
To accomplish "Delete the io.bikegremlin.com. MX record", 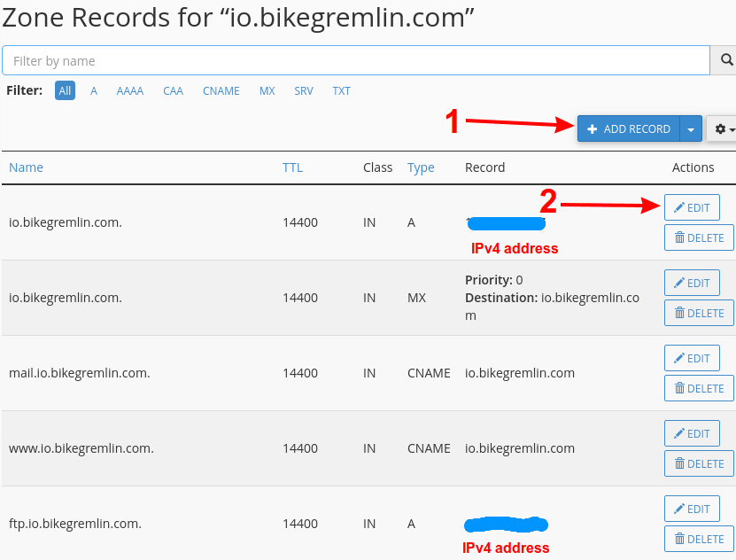I will 699,313.
